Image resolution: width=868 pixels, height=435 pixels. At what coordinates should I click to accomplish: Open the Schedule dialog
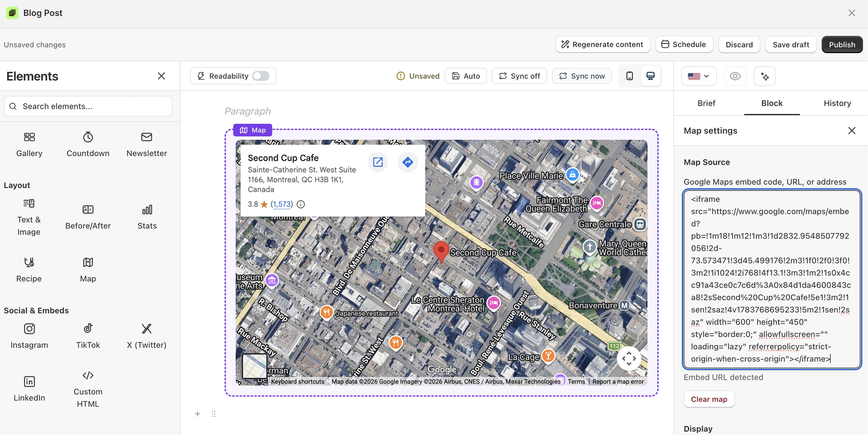[684, 45]
